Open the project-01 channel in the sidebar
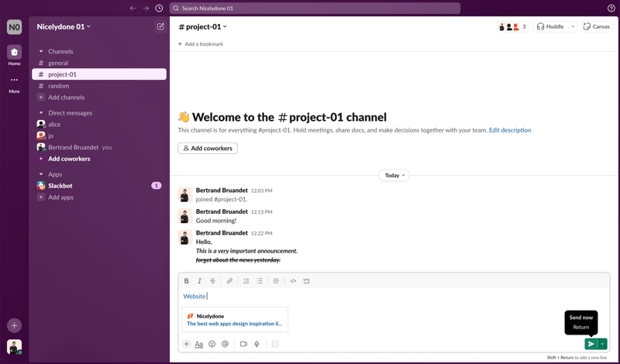The width and height of the screenshot is (620, 364). [99, 74]
